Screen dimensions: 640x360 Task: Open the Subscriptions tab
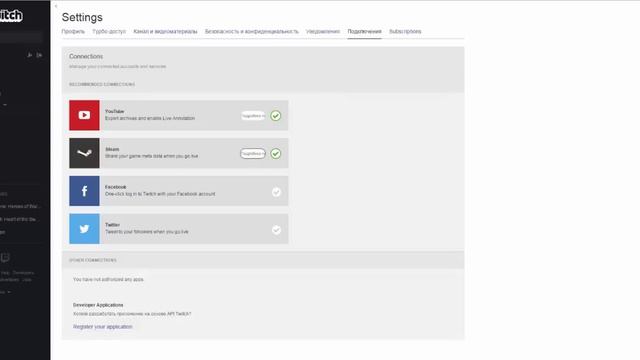[x=405, y=31]
